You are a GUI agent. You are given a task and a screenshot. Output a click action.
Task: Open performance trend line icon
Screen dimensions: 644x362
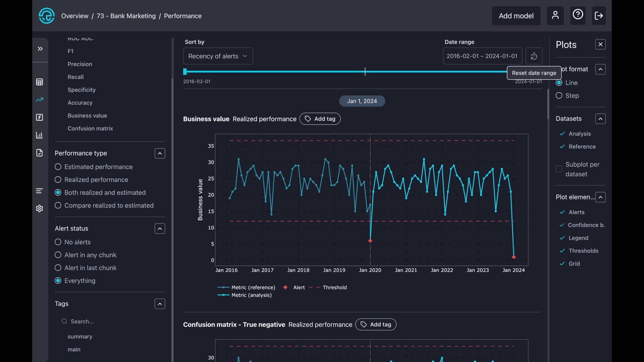[x=40, y=100]
